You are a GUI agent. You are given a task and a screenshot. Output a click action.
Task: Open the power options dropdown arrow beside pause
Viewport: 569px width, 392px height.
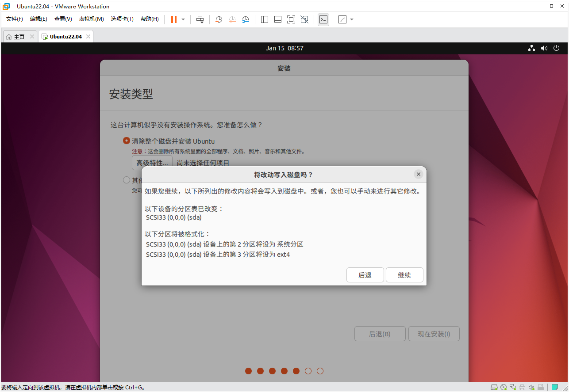point(183,19)
